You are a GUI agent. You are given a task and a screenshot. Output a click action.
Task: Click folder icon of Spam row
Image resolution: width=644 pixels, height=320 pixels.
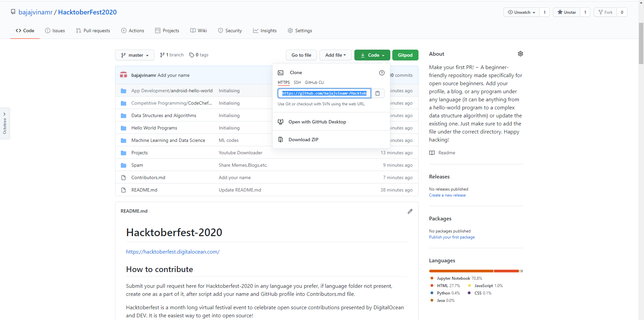(123, 165)
